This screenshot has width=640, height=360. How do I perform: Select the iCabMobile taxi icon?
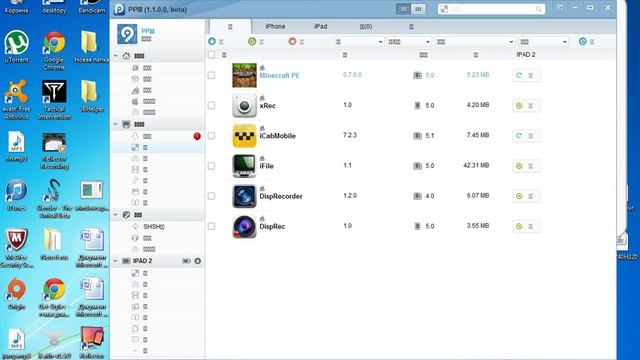(x=244, y=136)
